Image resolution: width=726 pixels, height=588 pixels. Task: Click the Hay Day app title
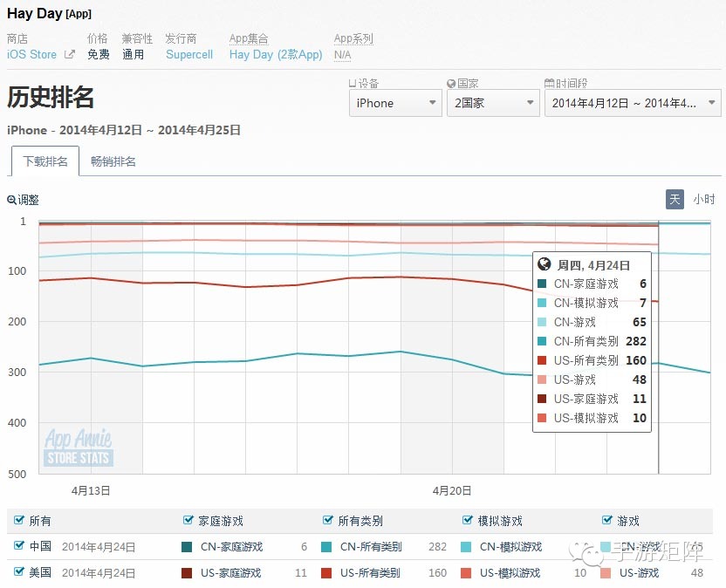coord(35,13)
